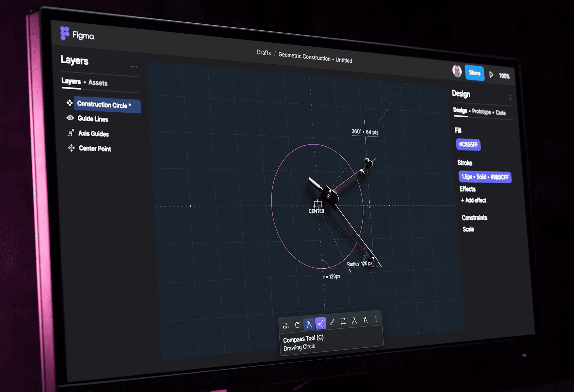This screenshot has width=574, height=392.
Task: Click the 'Drawing Circle' status text
Action: [299, 347]
